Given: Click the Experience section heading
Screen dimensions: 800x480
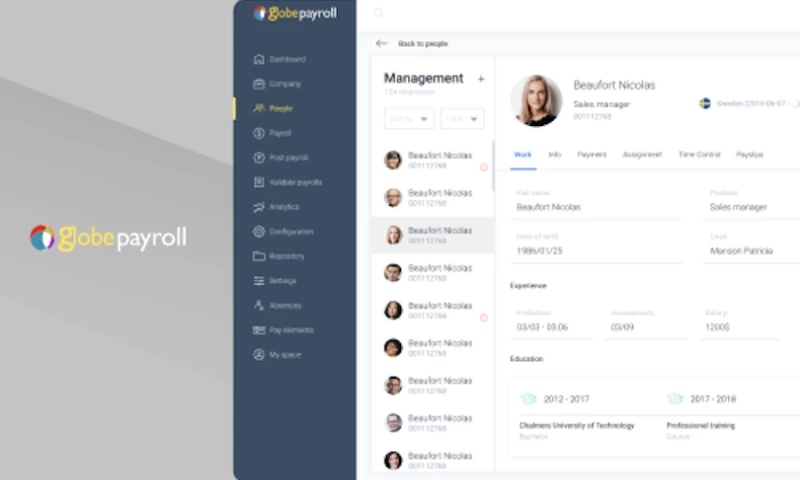Looking at the screenshot, I should [x=528, y=286].
